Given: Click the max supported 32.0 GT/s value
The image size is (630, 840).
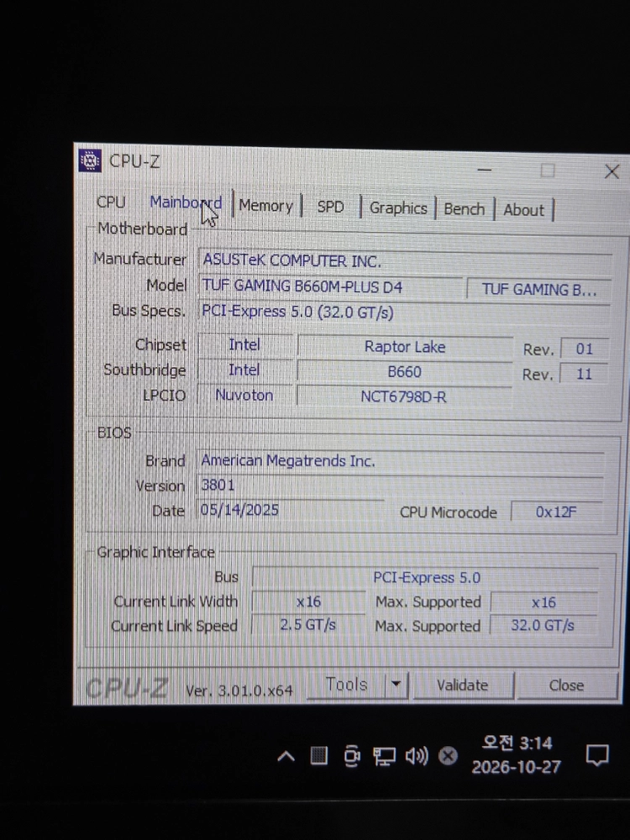Looking at the screenshot, I should click(543, 625).
